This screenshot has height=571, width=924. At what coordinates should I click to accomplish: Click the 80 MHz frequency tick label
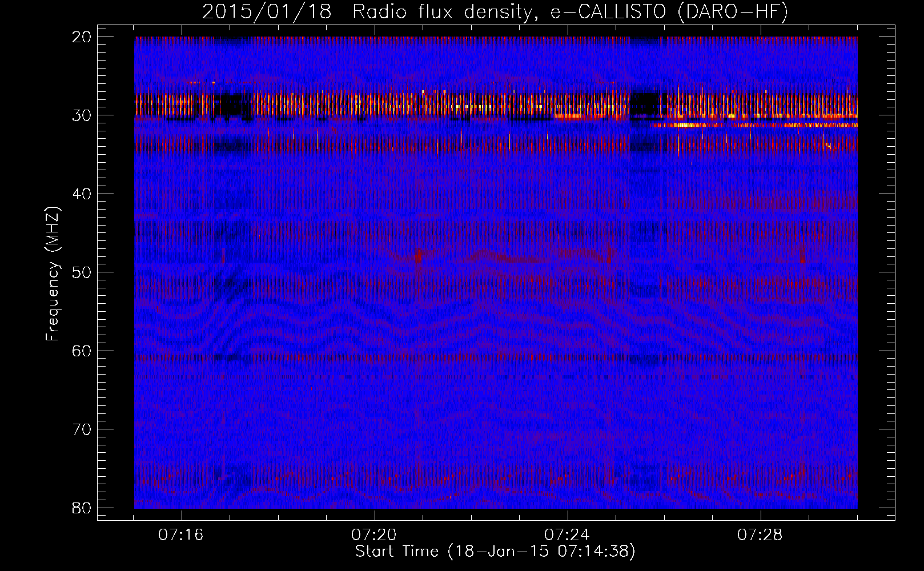click(x=82, y=508)
